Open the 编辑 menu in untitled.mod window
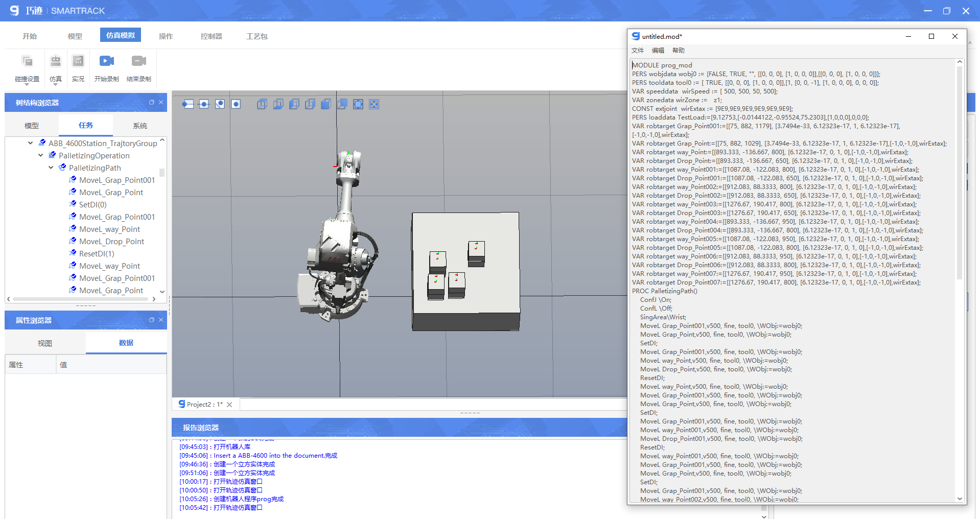 [658, 51]
